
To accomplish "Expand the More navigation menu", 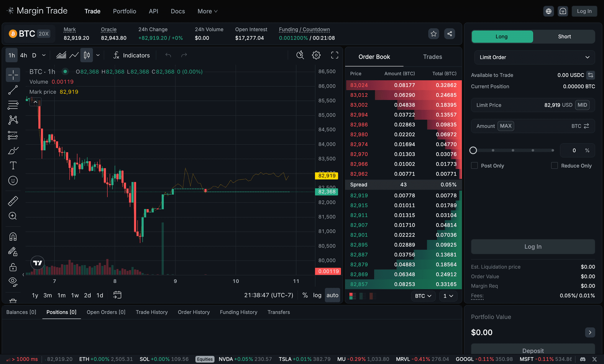I will 208,11.
